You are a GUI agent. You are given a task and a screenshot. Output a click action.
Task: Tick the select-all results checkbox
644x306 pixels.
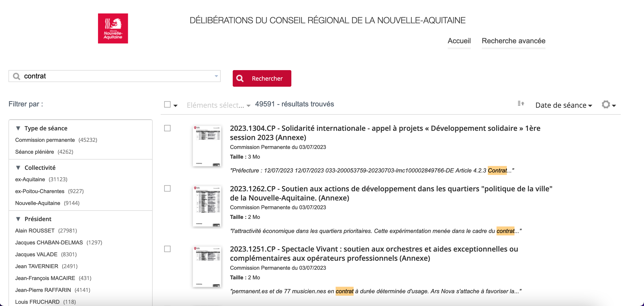(x=167, y=104)
